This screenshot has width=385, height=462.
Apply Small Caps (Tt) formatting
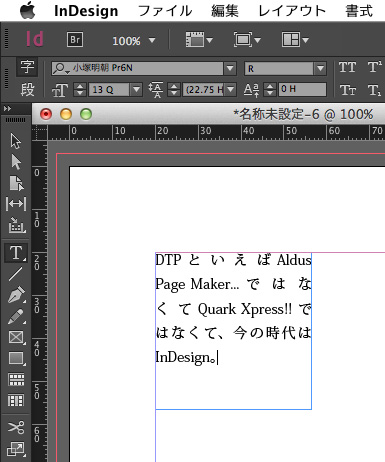pos(347,90)
